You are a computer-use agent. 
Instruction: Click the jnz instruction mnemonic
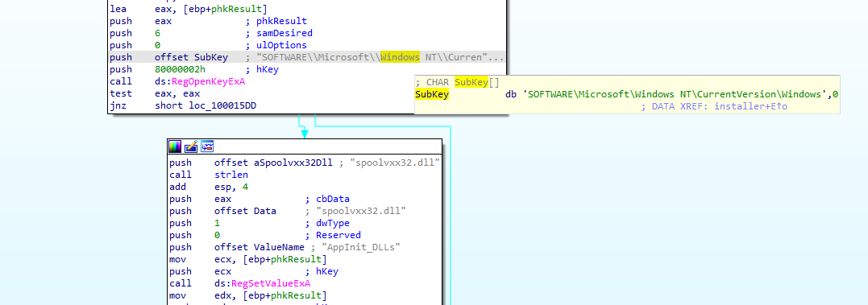click(x=118, y=105)
